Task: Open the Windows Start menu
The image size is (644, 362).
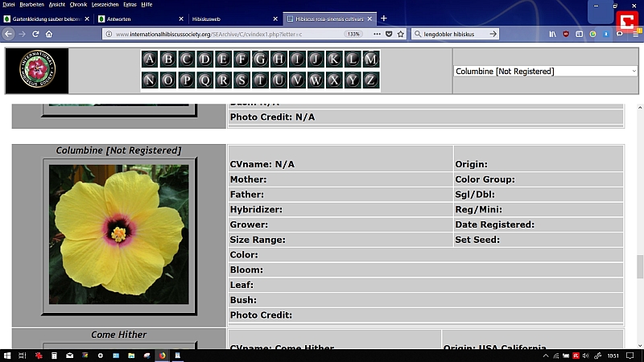Action: coord(8,355)
